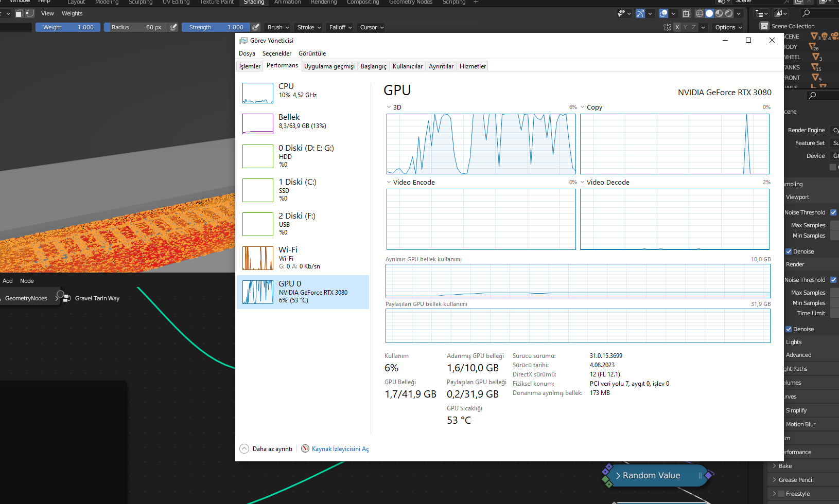Open the outliner filter image-stack icon
Image resolution: width=839 pixels, height=504 pixels.
781,13
